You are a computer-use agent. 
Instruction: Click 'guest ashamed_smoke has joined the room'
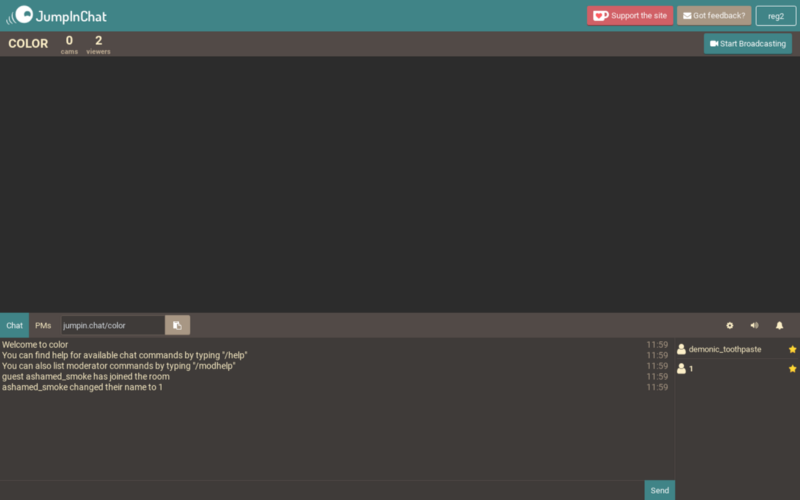click(86, 377)
